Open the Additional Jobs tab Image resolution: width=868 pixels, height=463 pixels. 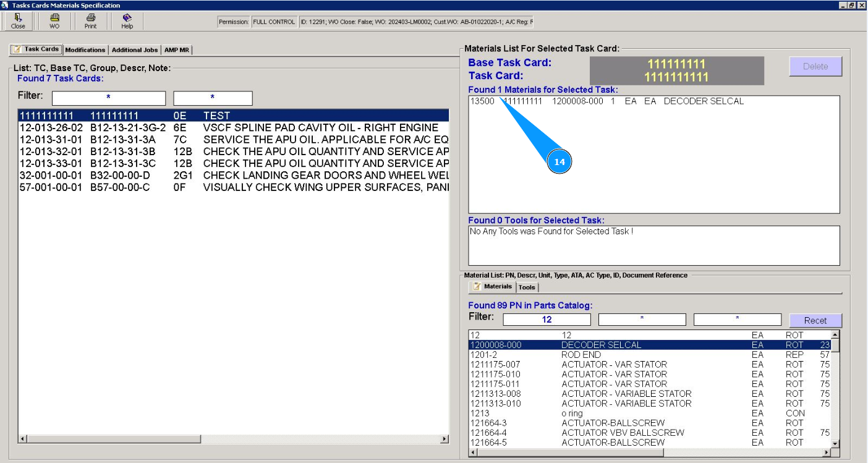135,50
